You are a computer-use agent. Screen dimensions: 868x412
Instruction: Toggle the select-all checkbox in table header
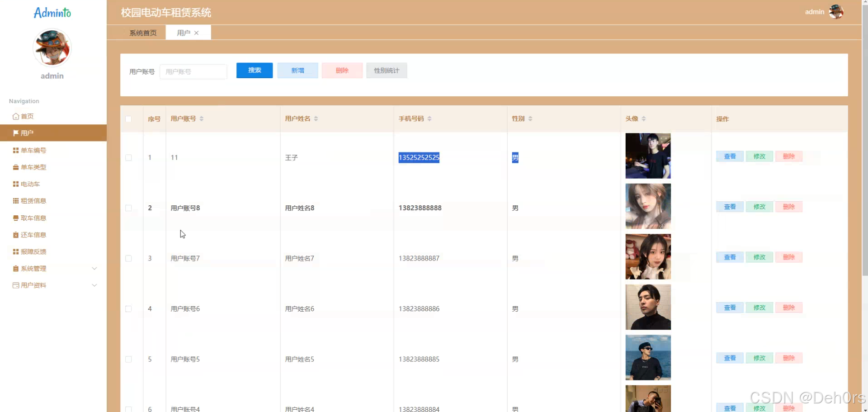[x=128, y=119]
